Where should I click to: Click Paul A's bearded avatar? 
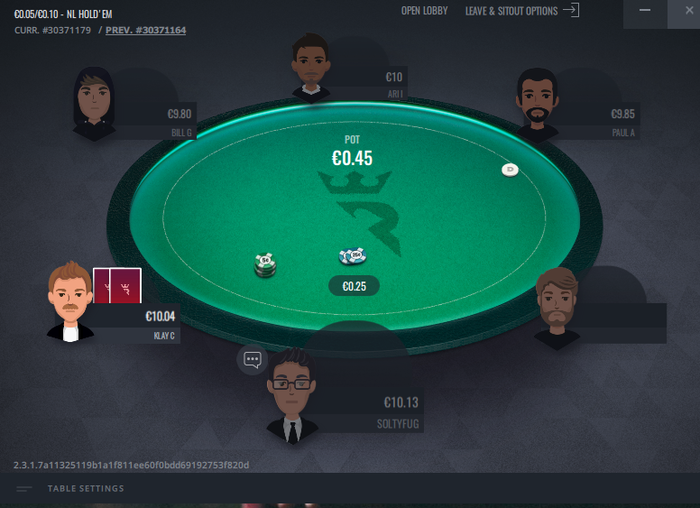537,105
